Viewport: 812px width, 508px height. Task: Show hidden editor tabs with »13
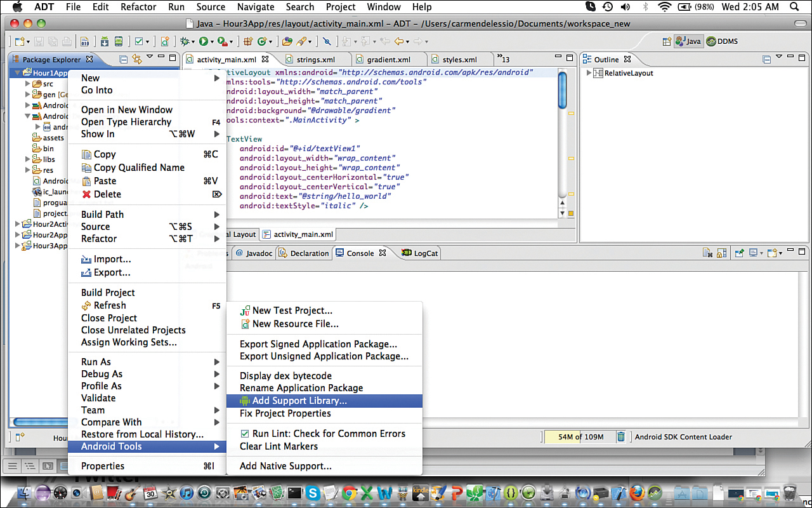point(503,59)
